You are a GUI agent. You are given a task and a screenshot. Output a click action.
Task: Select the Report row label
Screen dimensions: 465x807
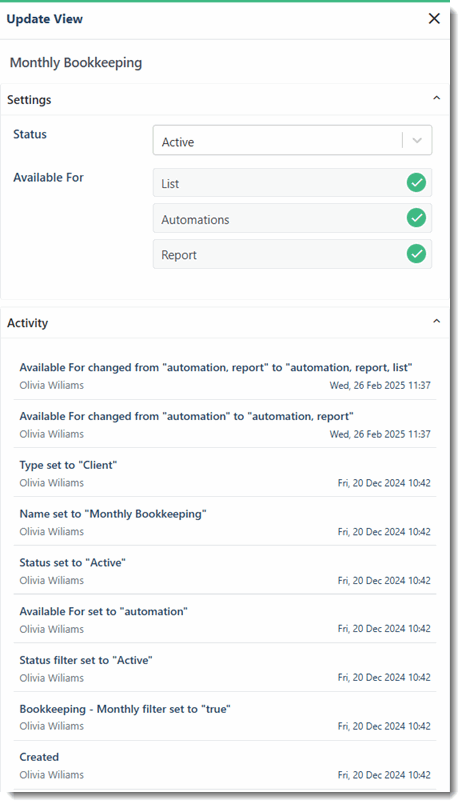(179, 255)
